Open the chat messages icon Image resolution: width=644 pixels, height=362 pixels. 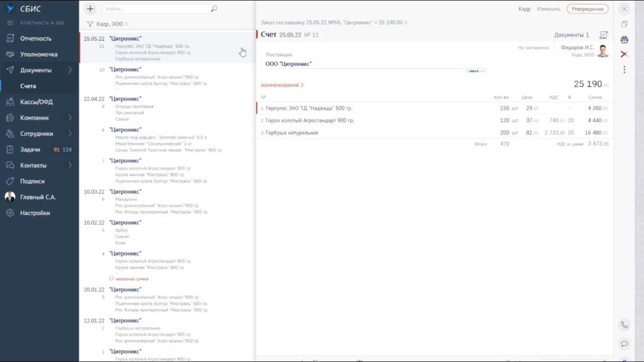624,344
